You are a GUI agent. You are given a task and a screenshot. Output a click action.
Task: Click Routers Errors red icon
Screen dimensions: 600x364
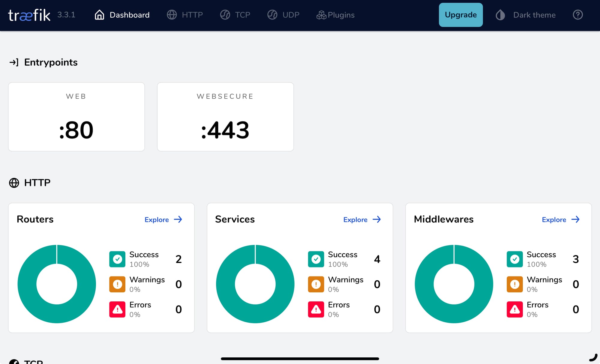(x=117, y=309)
